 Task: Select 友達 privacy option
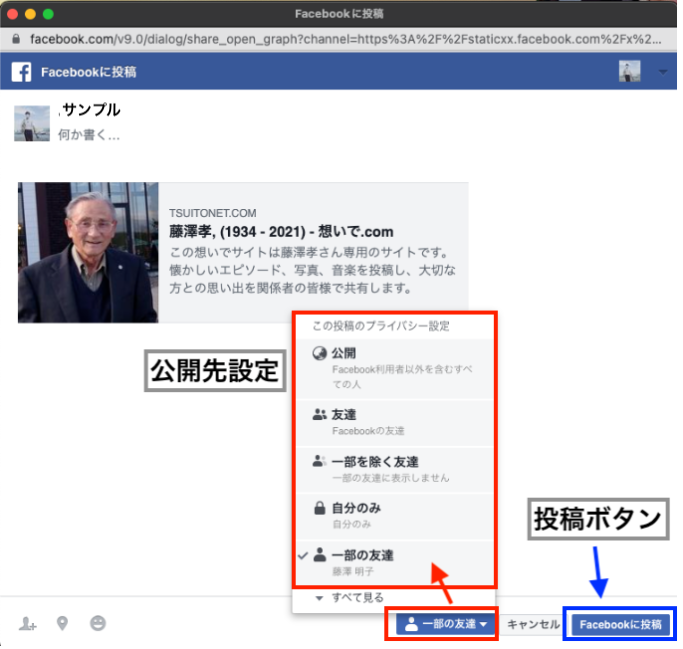point(395,423)
